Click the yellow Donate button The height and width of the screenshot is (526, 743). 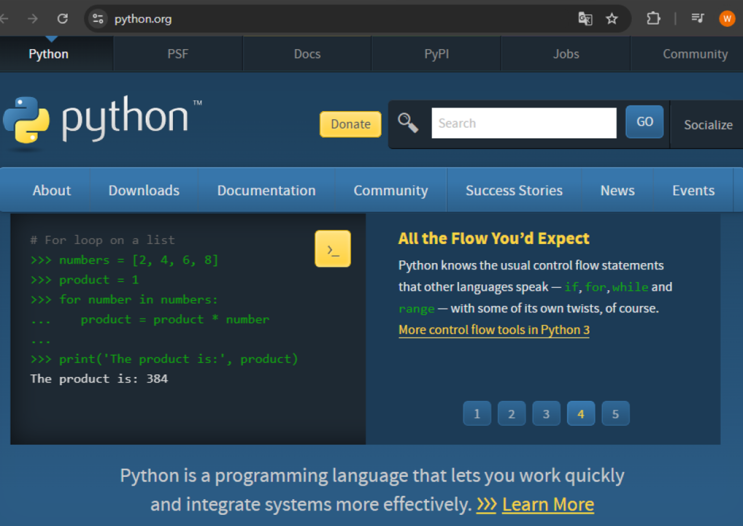click(350, 124)
